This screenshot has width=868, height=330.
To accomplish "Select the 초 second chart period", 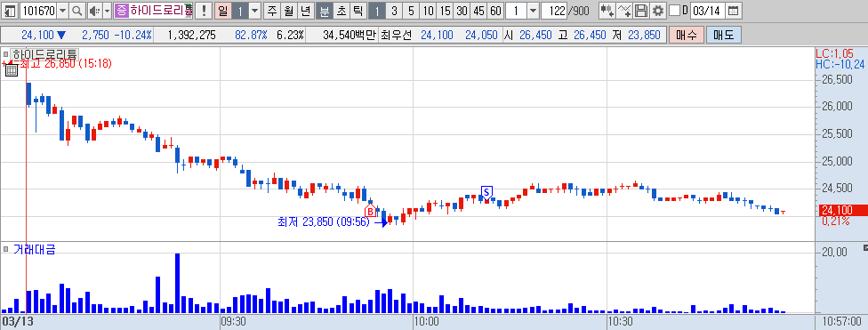I will [341, 11].
